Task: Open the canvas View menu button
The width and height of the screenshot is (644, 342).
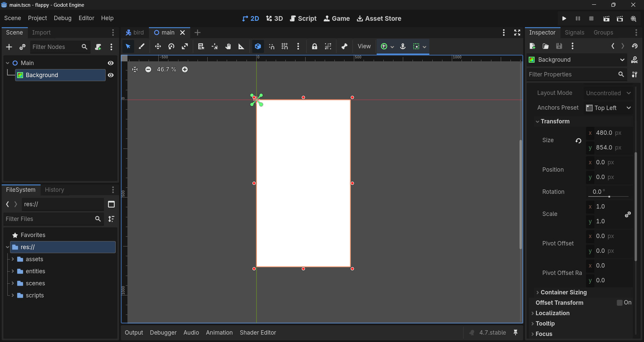Action: (x=364, y=47)
